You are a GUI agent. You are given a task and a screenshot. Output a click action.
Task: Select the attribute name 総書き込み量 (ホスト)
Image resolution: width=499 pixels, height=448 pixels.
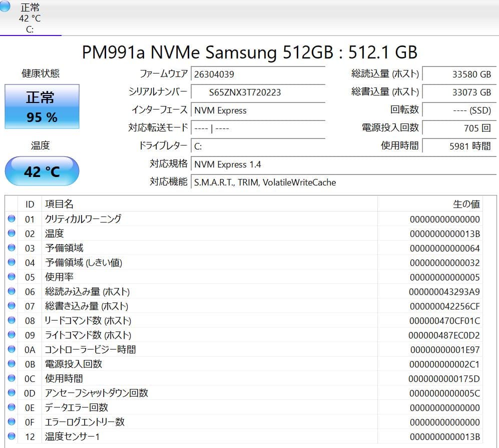pyautogui.click(x=87, y=306)
